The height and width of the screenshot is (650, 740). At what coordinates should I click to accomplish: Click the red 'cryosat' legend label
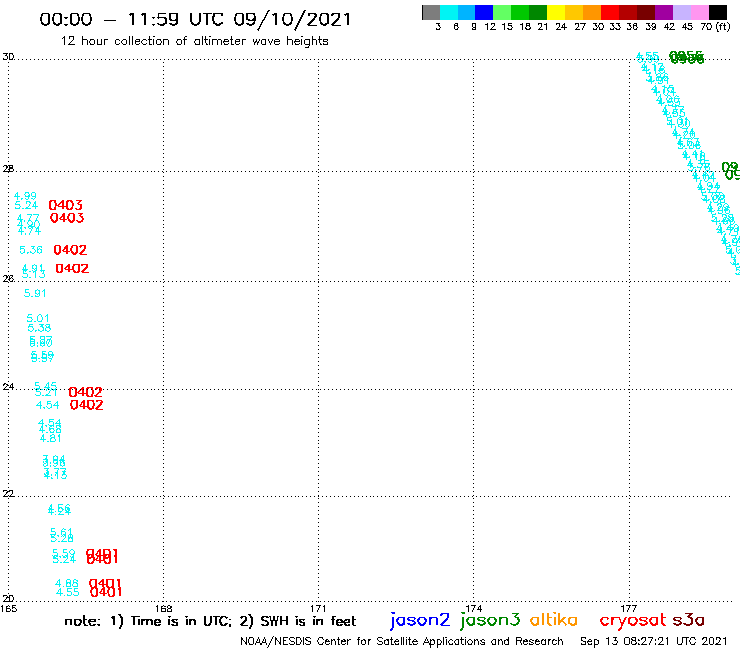click(x=633, y=620)
